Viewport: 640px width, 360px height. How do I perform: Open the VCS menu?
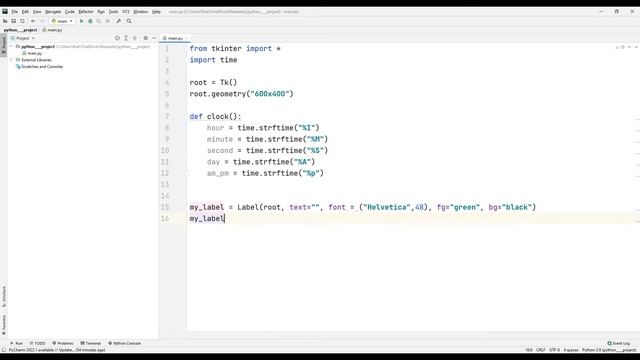(x=126, y=12)
